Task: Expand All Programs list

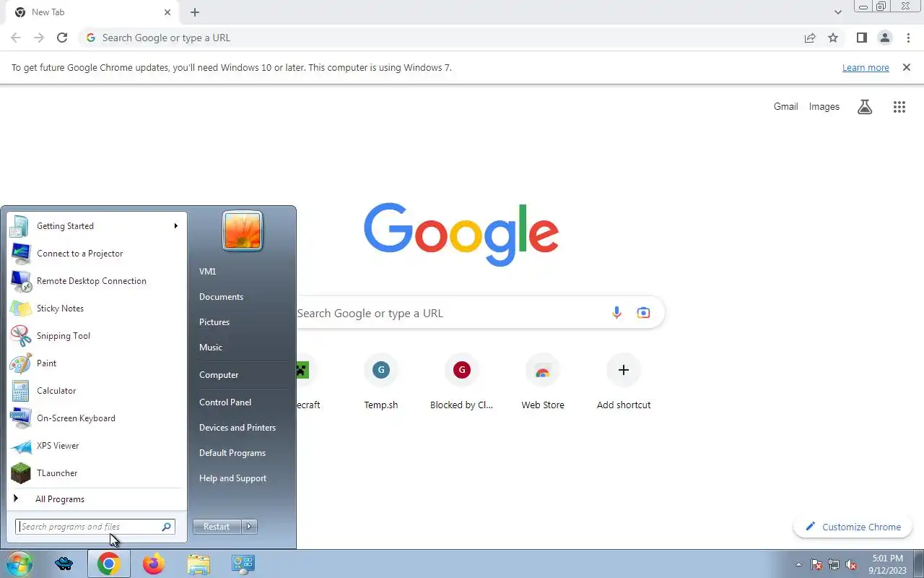Action: [x=97, y=499]
